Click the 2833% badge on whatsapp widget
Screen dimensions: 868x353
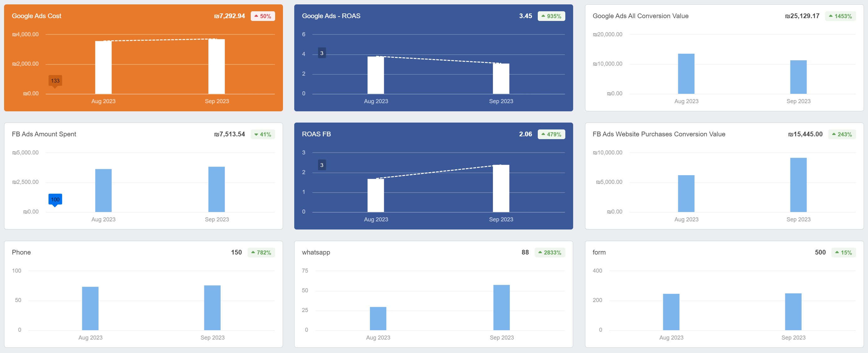(x=550, y=252)
